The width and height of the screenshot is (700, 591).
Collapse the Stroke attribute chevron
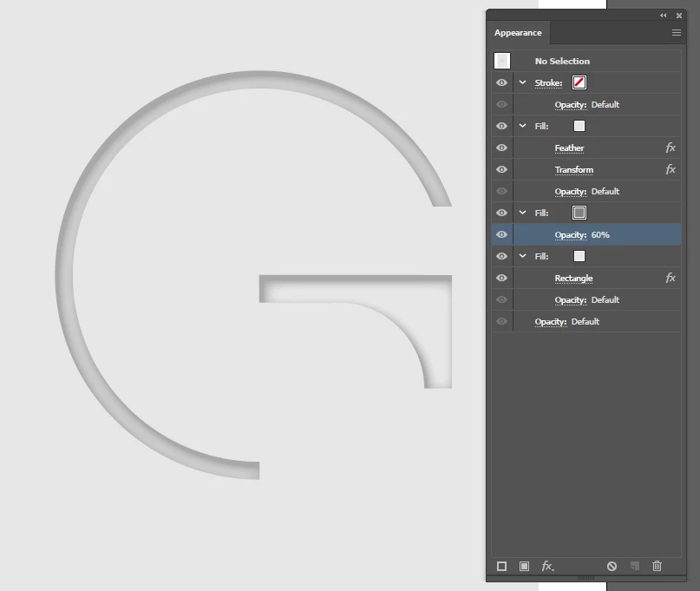click(522, 82)
